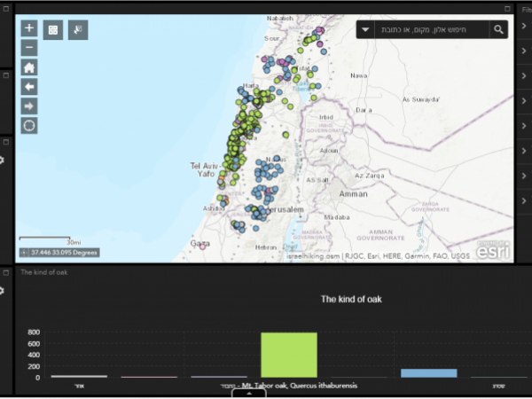Go to previous map extent
Viewport: 532px width, 399px height.
[x=29, y=86]
